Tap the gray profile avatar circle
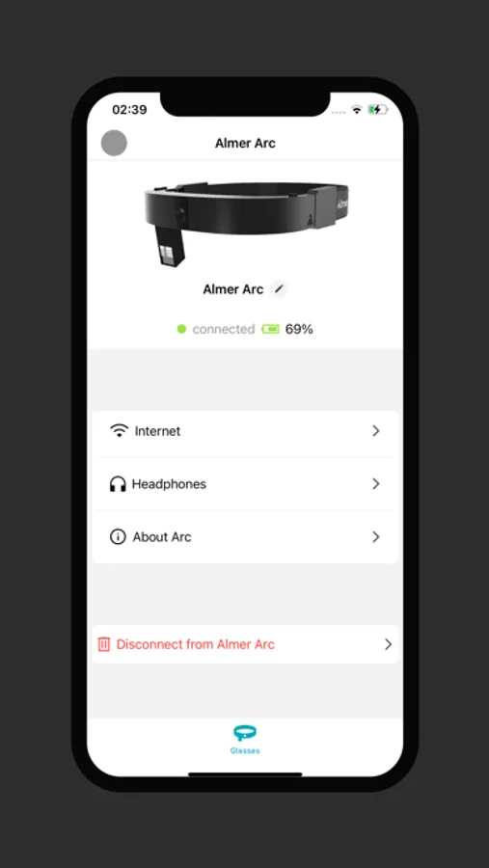 [114, 143]
